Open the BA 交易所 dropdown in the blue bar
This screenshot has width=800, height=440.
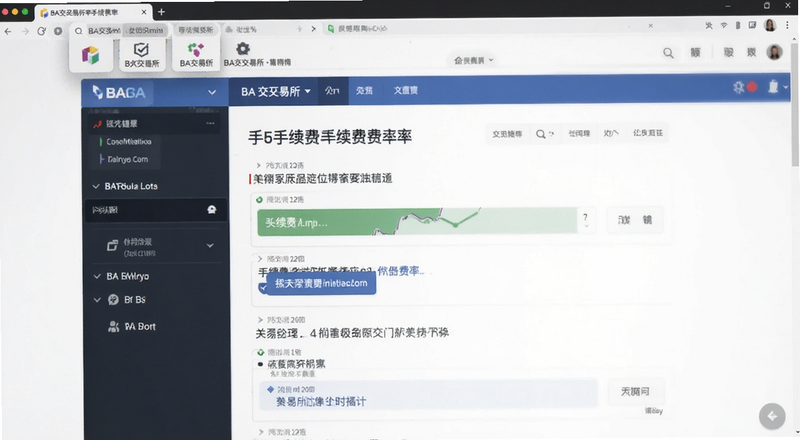point(276,91)
